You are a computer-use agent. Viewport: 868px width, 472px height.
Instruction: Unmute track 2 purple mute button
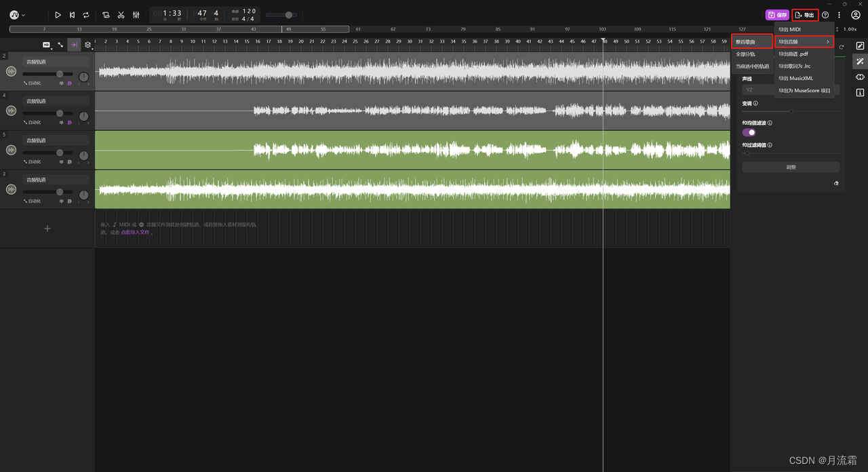69,83
